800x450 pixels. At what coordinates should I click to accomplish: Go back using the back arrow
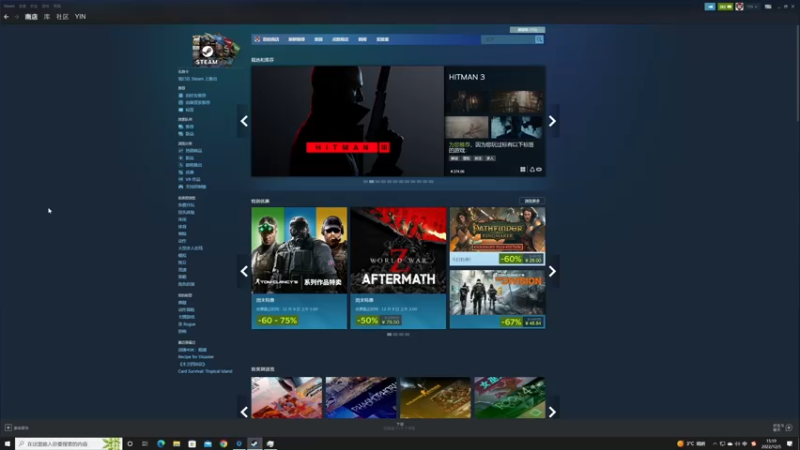tap(6, 17)
